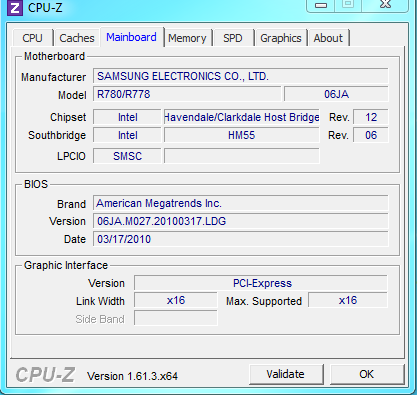The image size is (417, 395).
Task: Click the southbridge Rev. 06 value
Action: 371,135
